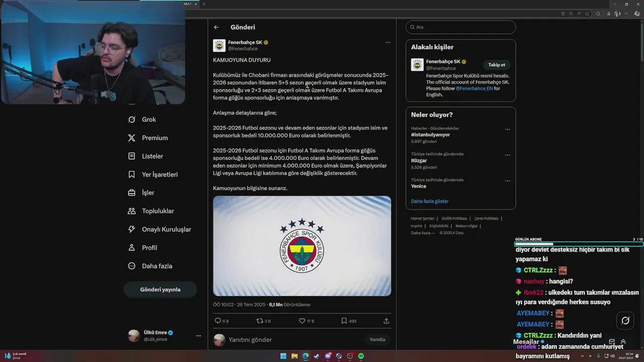Image resolution: width=644 pixels, height=362 pixels.
Task: Open browser Settings and more menu
Action: point(627,14)
